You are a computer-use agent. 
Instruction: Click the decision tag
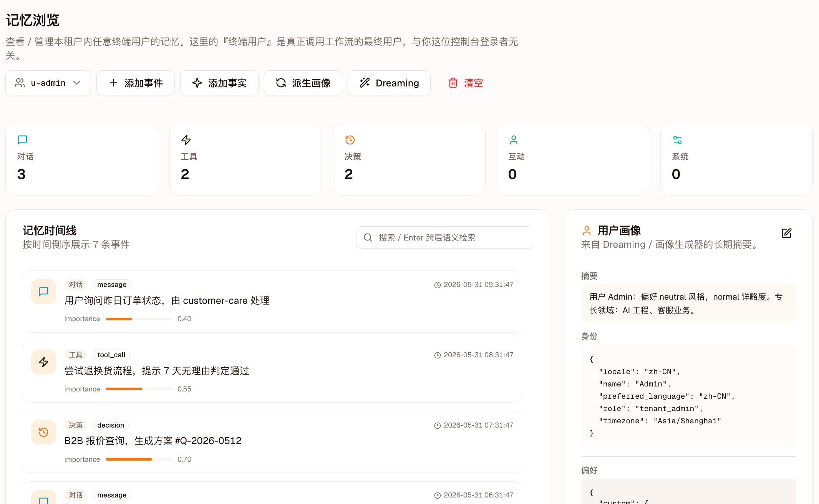pos(111,425)
